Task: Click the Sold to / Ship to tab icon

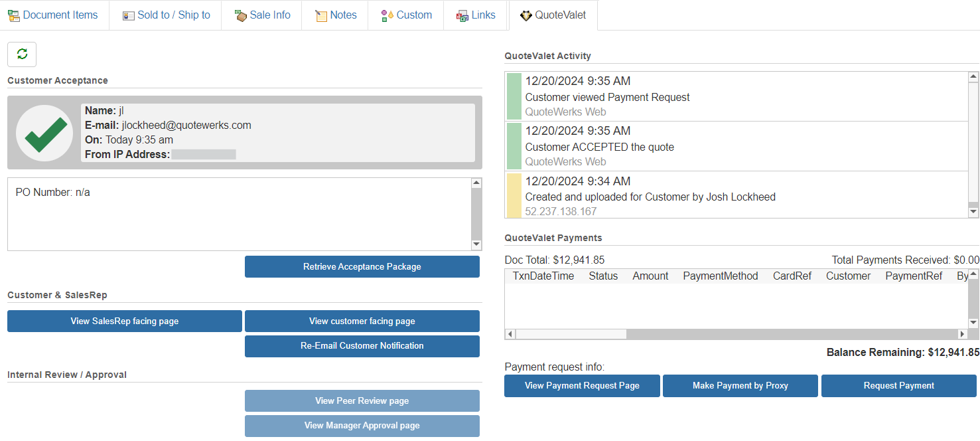Action: pyautogui.click(x=129, y=15)
